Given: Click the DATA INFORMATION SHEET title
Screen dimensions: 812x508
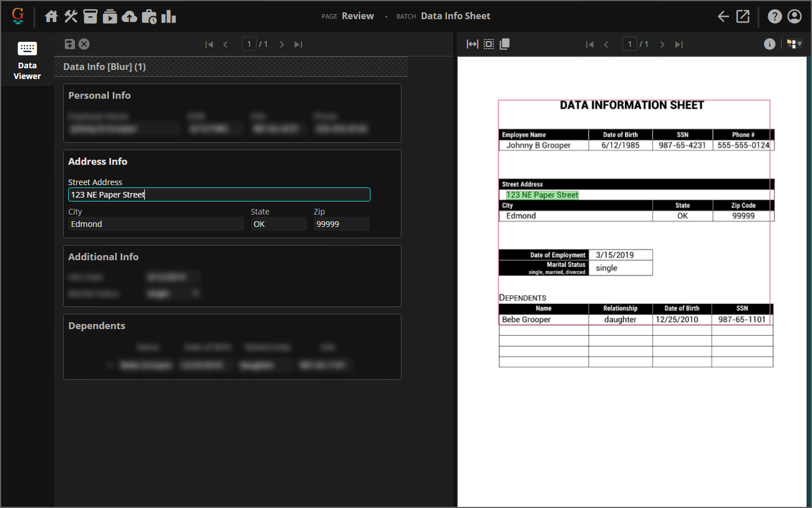Looking at the screenshot, I should pos(632,106).
